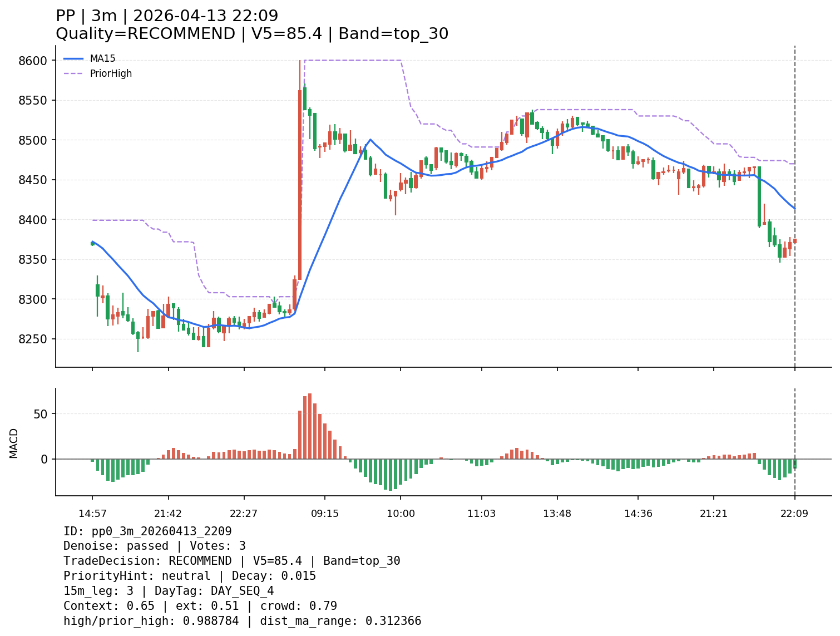Viewport: 840px width, 636px height.
Task: Click the Quality=RECOMMEND subtitle line
Action: point(252,34)
